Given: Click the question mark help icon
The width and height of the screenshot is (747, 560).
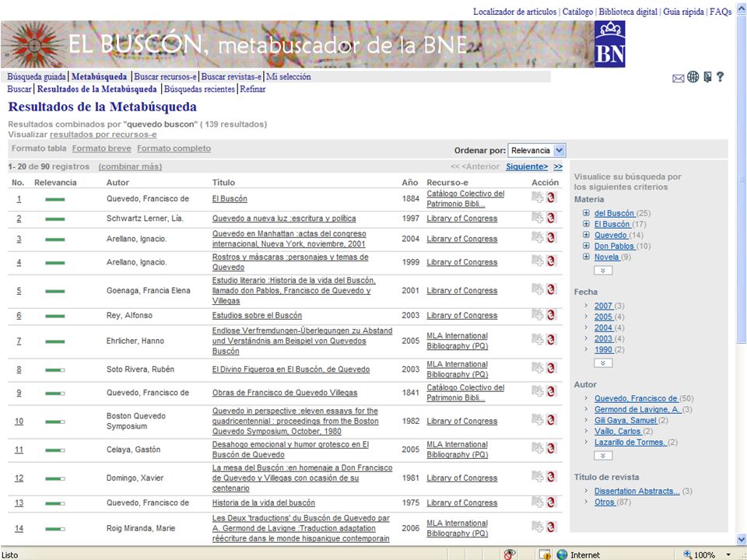Looking at the screenshot, I should (x=721, y=77).
